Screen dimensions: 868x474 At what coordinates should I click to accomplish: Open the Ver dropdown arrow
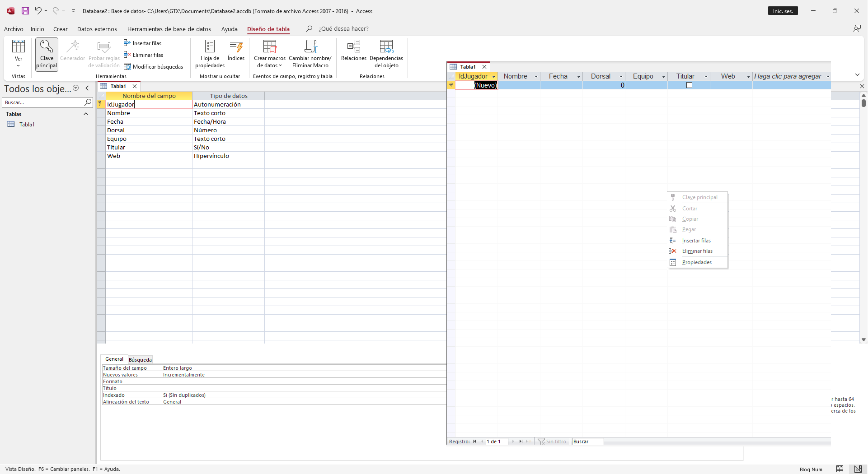click(x=19, y=66)
